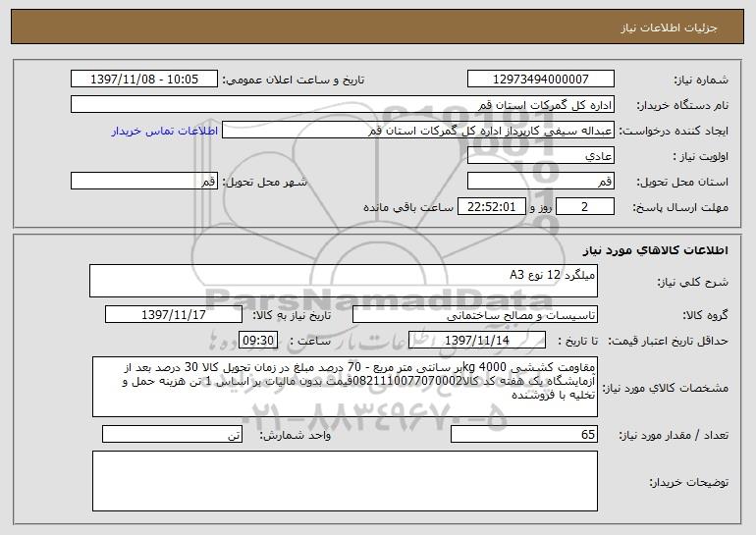
Task: Click the label مشخصات کالای مورد نیاز
Action: [x=666, y=388]
